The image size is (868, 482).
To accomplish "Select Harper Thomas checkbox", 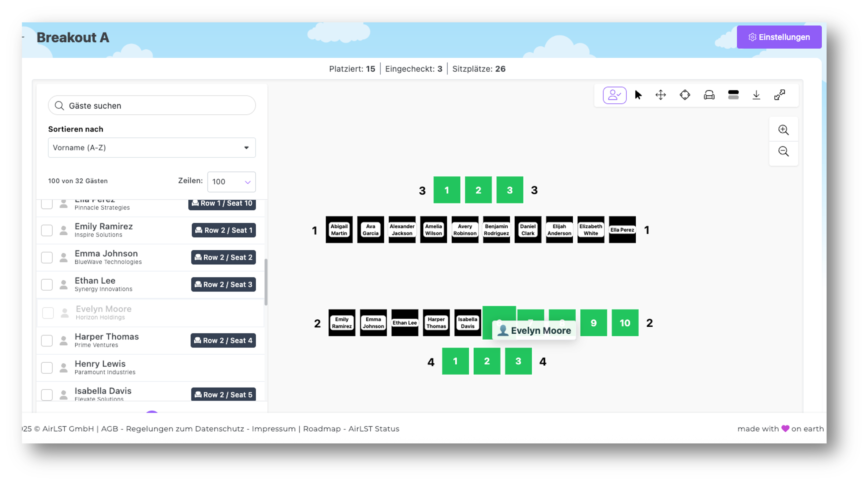I will tap(47, 341).
